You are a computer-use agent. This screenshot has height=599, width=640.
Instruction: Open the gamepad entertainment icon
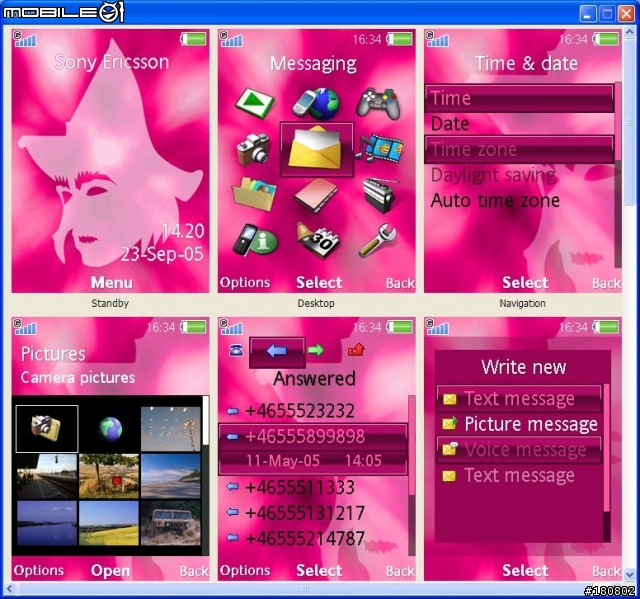pos(378,103)
